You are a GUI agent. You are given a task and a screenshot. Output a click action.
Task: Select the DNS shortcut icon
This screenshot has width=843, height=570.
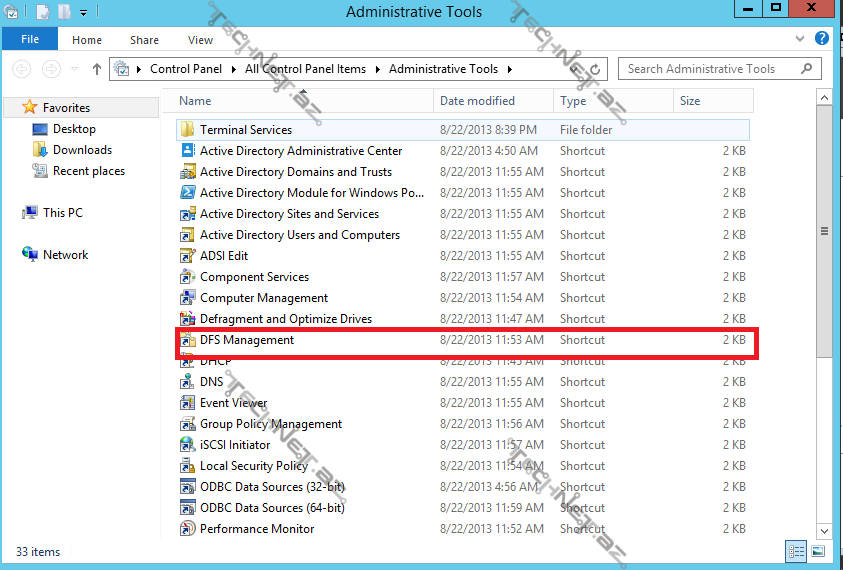[x=187, y=382]
